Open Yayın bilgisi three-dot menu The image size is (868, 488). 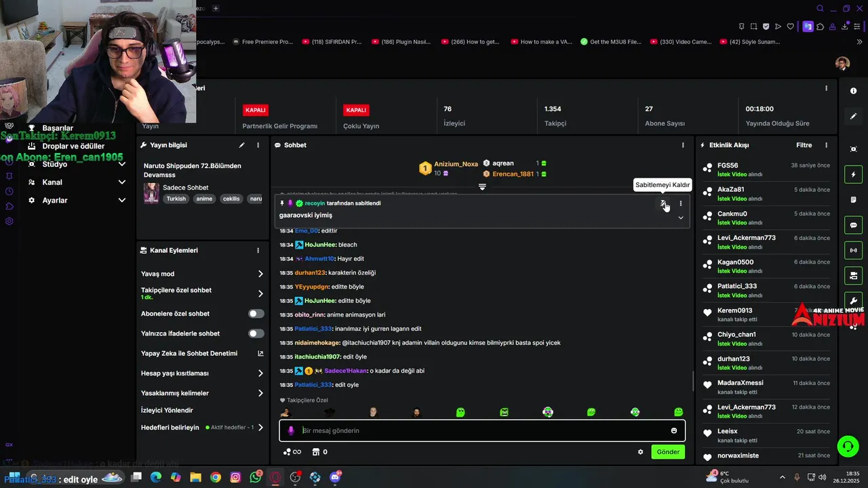tap(258, 145)
